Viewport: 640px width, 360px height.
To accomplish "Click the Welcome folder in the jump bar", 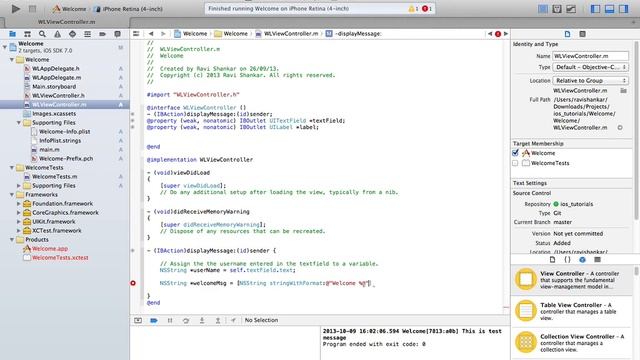I will coord(231,34).
